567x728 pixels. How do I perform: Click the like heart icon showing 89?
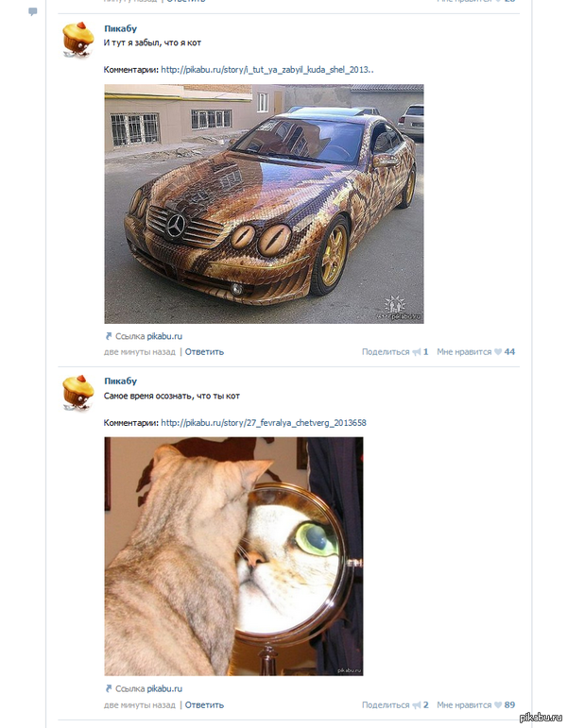(x=498, y=704)
